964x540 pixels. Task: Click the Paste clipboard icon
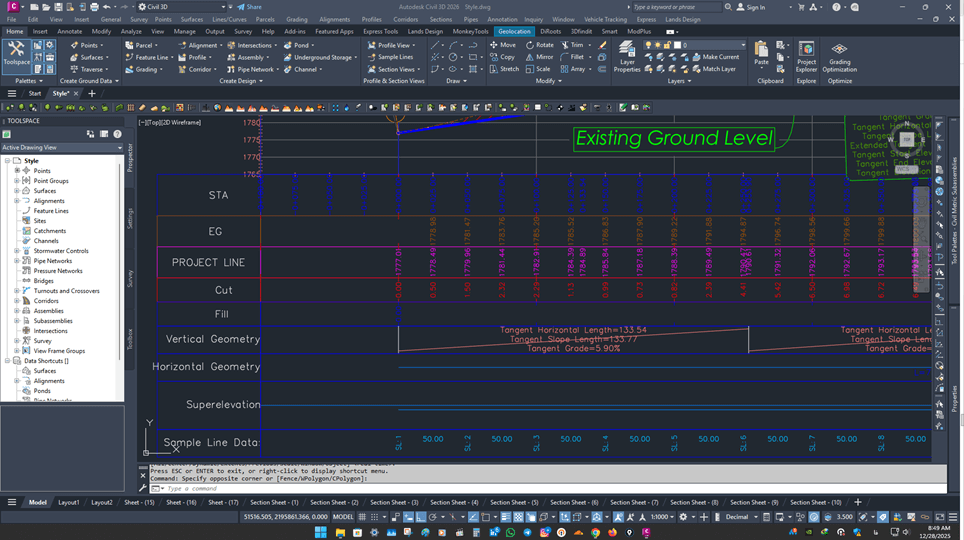click(761, 52)
